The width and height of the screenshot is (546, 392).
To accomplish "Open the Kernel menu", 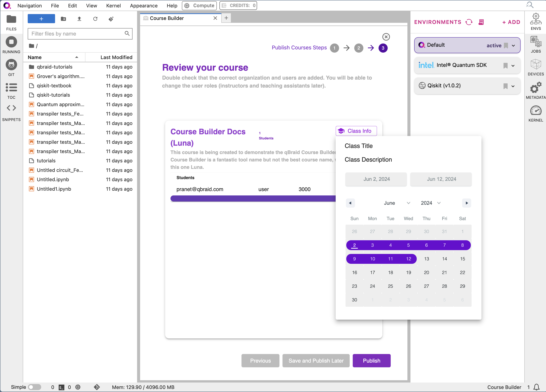I will (113, 6).
